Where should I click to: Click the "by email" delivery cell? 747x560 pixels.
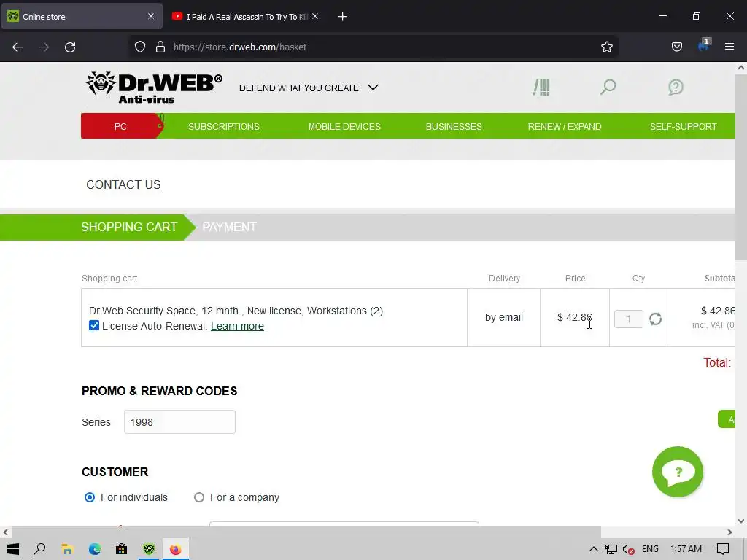click(x=503, y=317)
